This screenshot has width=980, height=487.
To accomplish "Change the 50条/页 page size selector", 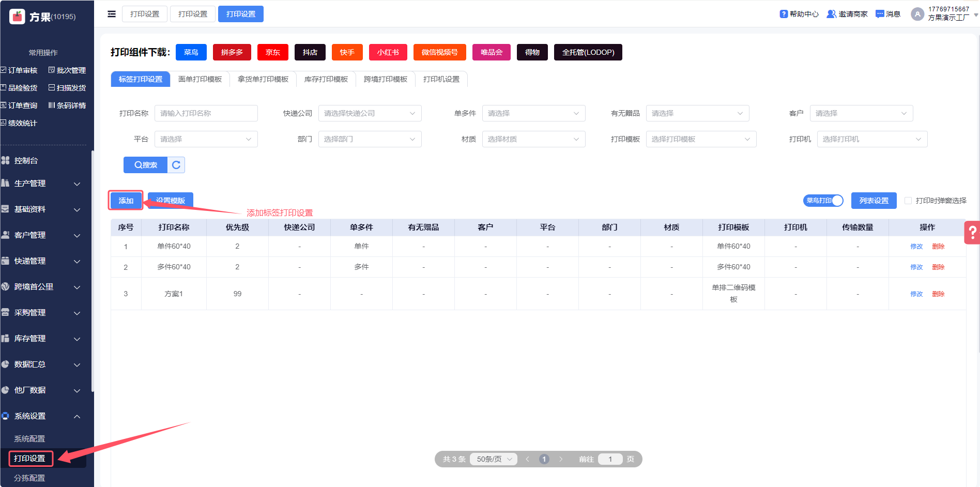I will click(x=494, y=459).
